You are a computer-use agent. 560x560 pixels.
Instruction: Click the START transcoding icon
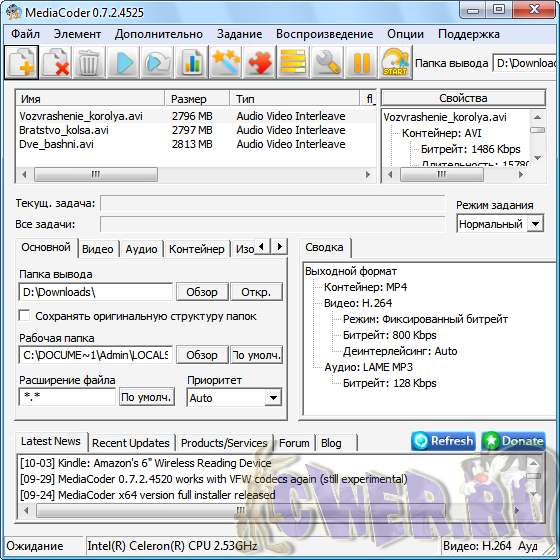tap(395, 62)
